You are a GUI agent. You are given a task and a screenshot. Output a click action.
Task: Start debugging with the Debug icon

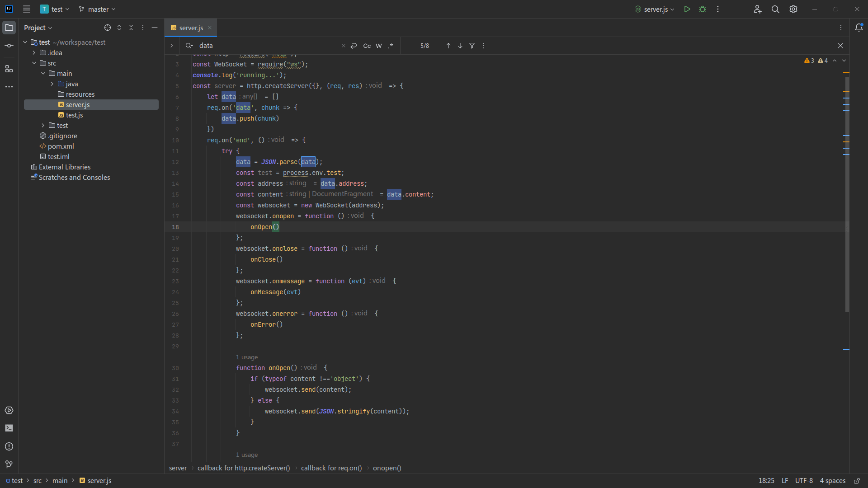[x=703, y=9]
